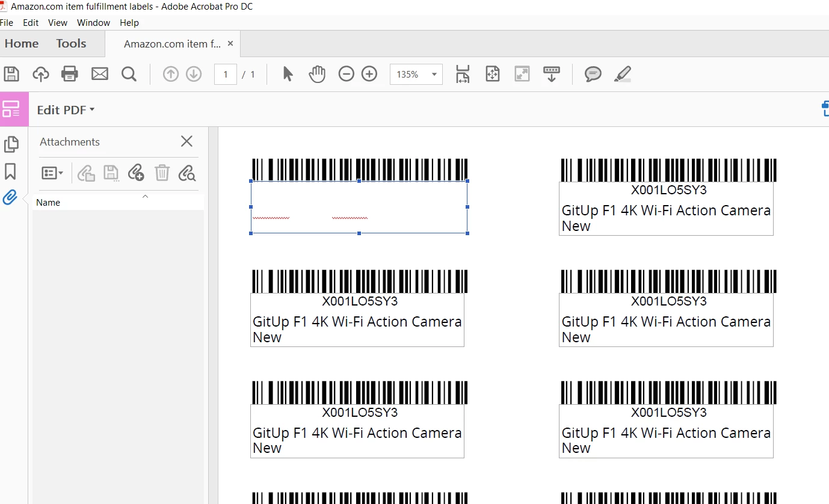Viewport: 829px width, 504px height.
Task: Click the Save file icon
Action: 11,74
